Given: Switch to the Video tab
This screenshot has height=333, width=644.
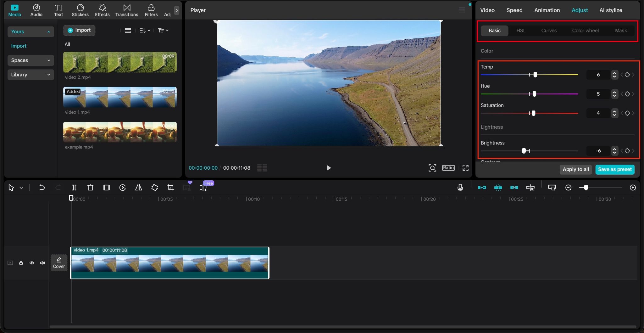Looking at the screenshot, I should tap(487, 10).
